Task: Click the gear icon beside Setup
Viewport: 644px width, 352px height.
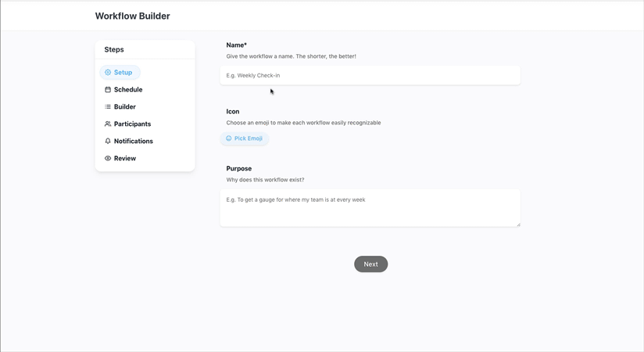Action: pos(108,73)
